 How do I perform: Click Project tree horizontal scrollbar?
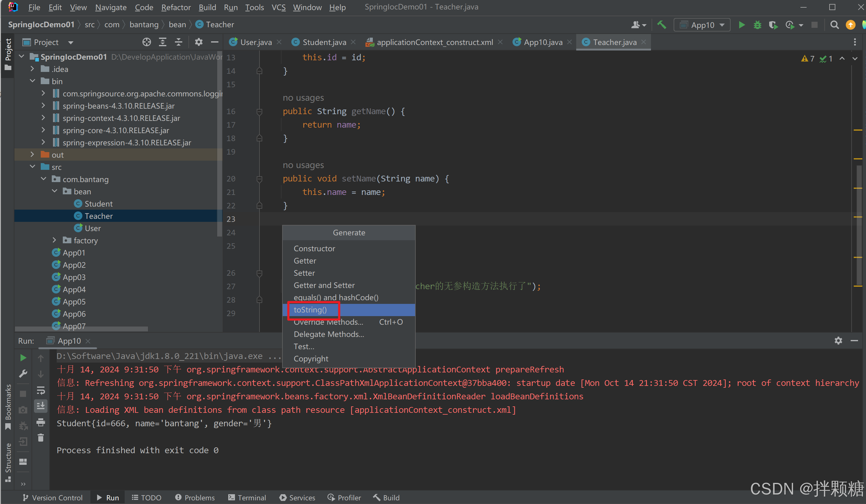pyautogui.click(x=82, y=329)
